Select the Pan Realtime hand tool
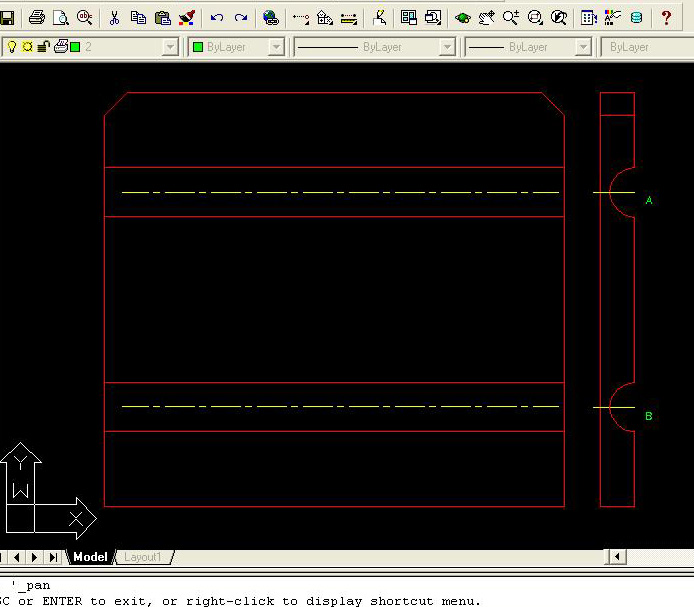Image resolution: width=694 pixels, height=607 pixels. [487, 18]
